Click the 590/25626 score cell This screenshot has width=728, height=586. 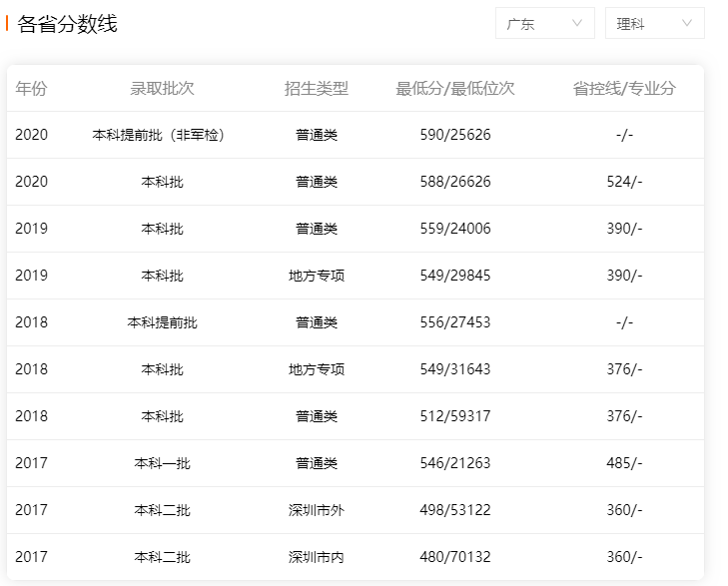tap(455, 135)
